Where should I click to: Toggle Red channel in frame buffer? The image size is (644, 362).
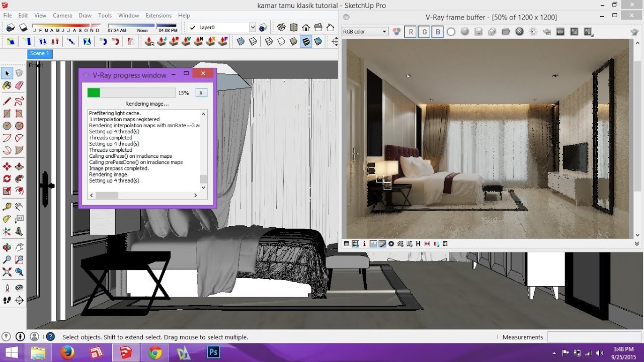411,32
